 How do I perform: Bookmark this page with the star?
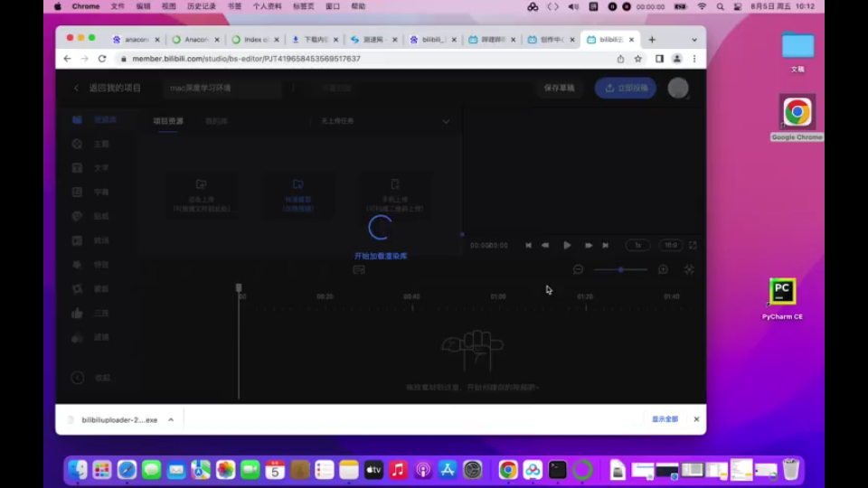pos(637,59)
